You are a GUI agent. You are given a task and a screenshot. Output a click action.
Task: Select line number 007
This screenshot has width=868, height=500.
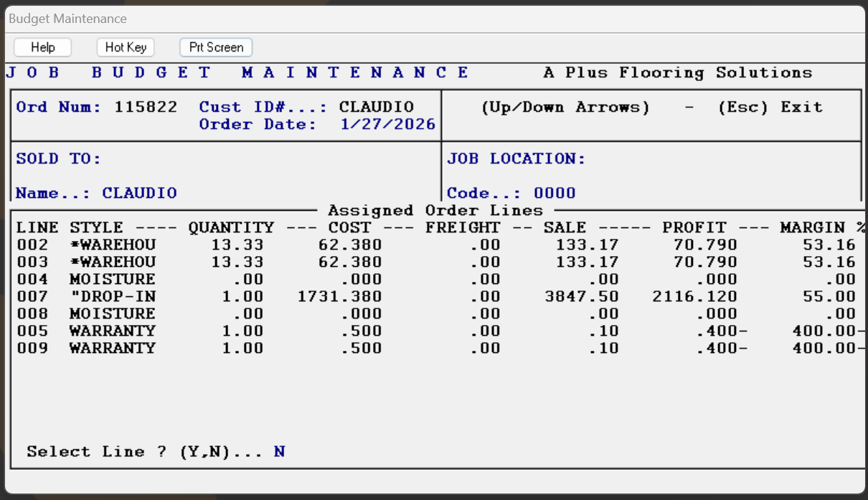(x=33, y=296)
